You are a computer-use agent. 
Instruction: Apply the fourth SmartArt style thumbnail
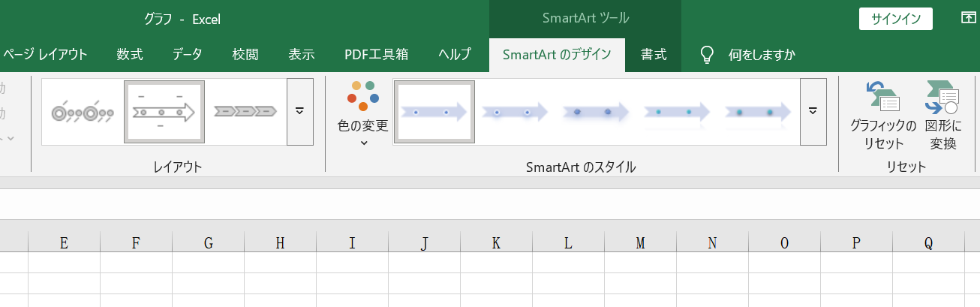[678, 112]
